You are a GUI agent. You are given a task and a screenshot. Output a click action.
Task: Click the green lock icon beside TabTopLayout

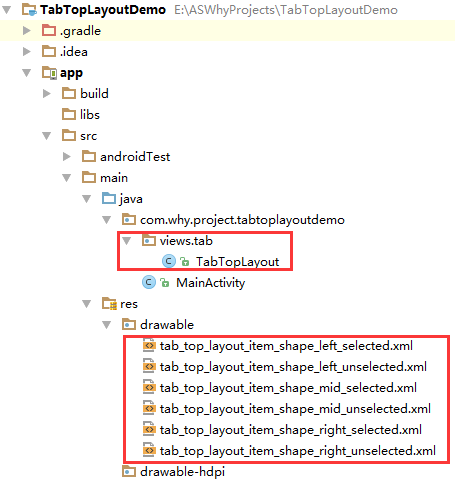pos(185,262)
